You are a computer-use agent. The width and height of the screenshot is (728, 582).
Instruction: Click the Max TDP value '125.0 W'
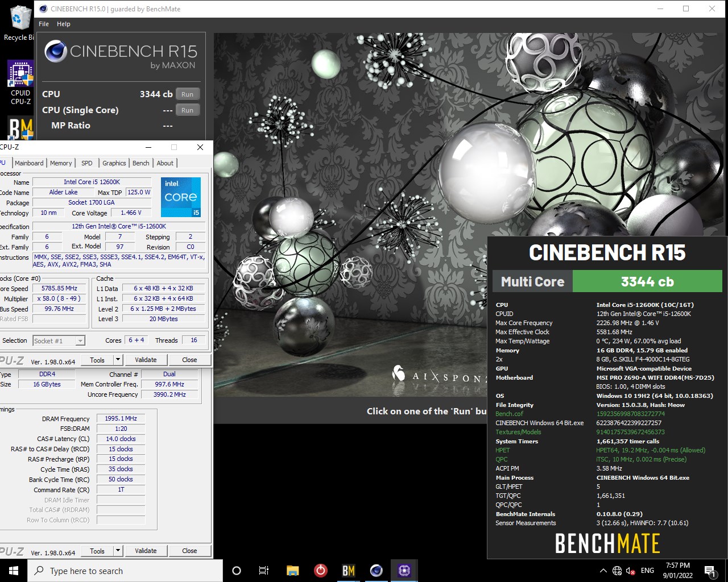(139, 192)
